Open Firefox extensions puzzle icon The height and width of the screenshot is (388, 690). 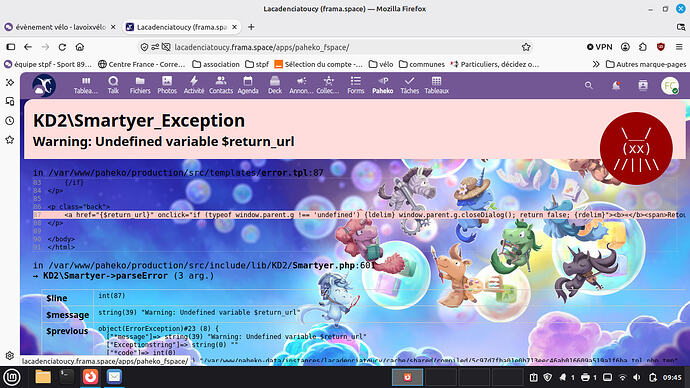[x=643, y=47]
